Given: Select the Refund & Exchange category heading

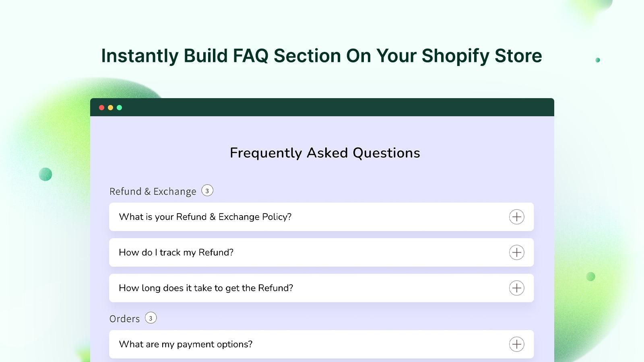Looking at the screenshot, I should point(153,191).
